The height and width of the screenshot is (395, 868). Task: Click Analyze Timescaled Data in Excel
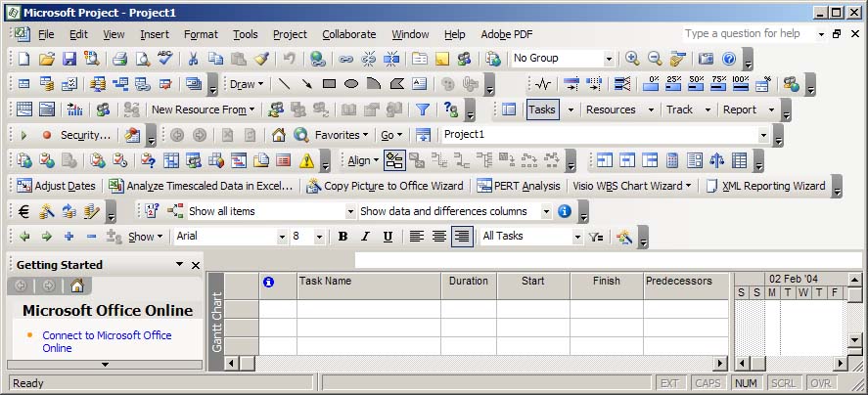point(201,186)
